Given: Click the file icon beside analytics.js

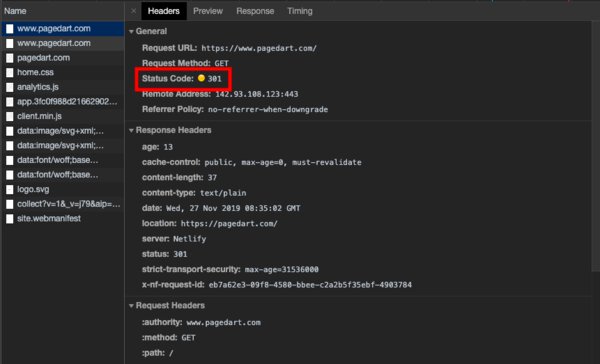Looking at the screenshot, I should [10, 87].
